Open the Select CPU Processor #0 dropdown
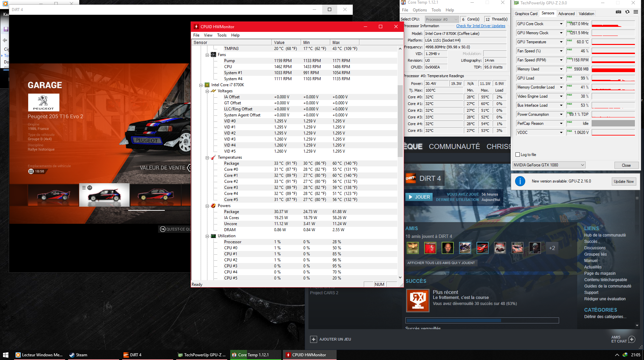 (442, 19)
